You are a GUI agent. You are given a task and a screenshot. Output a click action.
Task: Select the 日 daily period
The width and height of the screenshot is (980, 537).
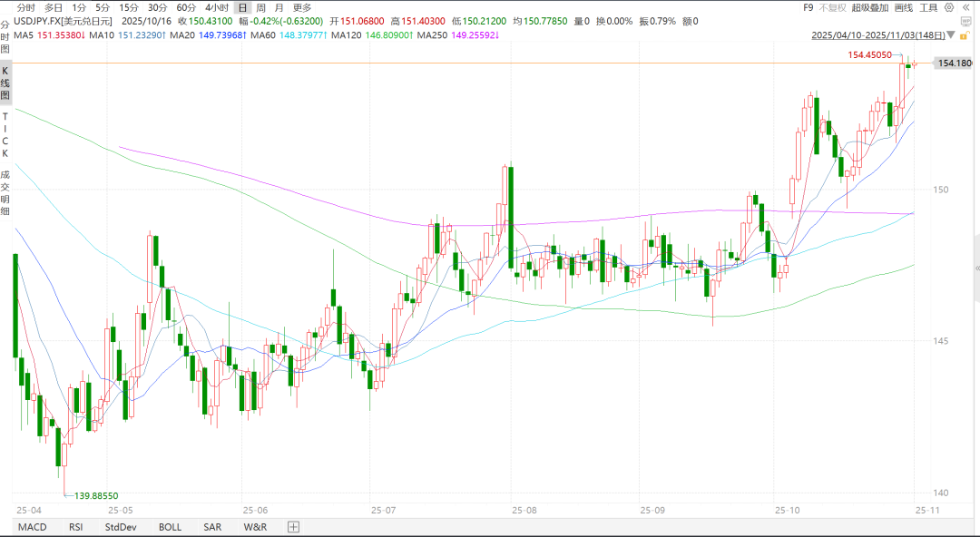coord(242,7)
